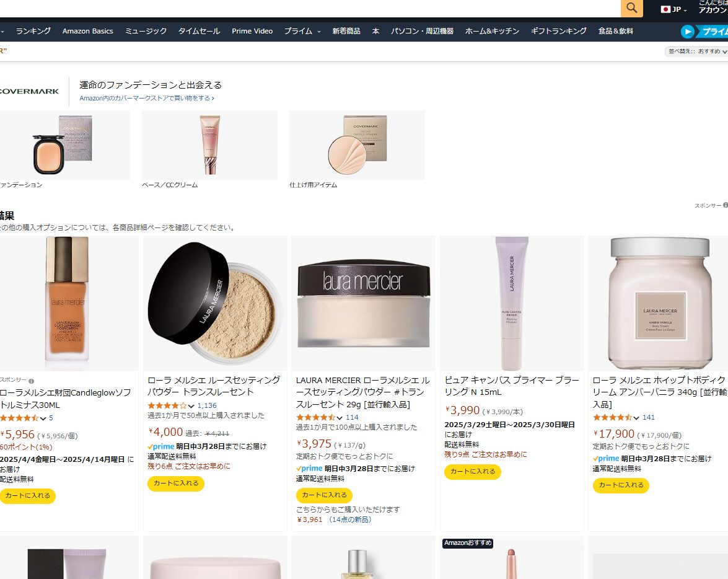Expand star rating popover with 114 reviews
Screen dimensions: 728x579
click(x=320, y=417)
